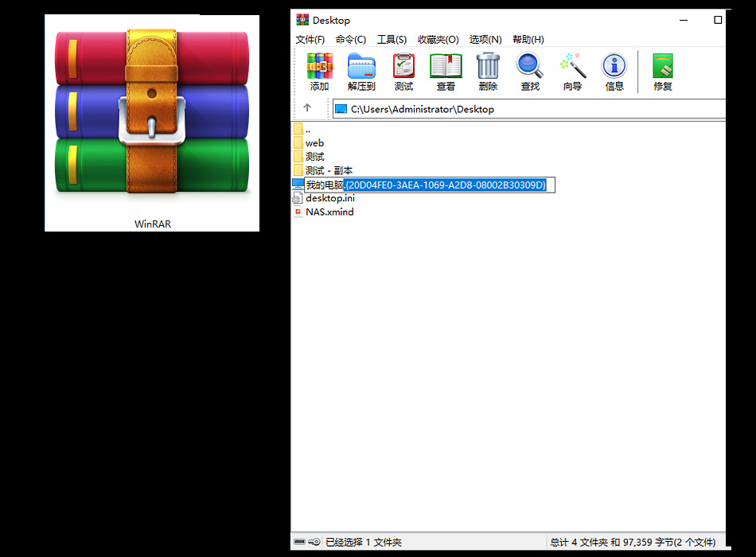Screen dimensions: 756x557
Task: Click the WinRAR books icon in title bar
Action: [302, 20]
